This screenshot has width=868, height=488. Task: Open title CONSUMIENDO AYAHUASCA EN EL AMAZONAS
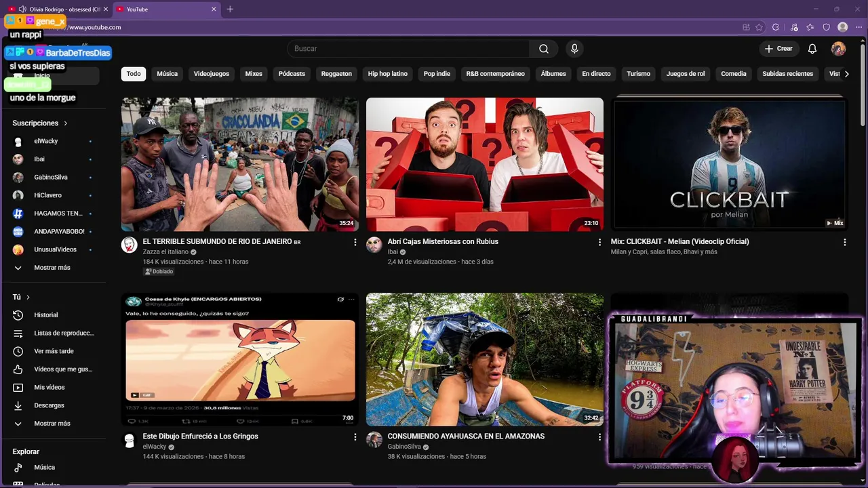[466, 436]
